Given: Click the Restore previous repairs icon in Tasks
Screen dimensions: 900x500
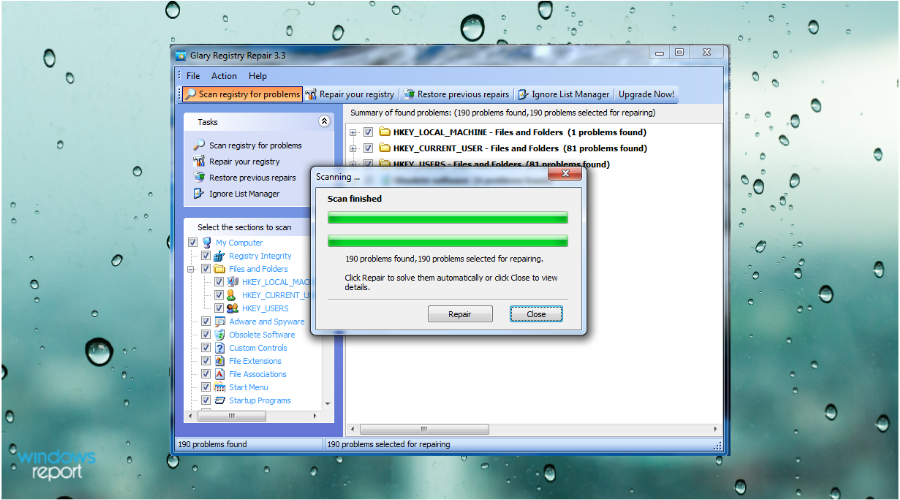Looking at the screenshot, I should [199, 177].
